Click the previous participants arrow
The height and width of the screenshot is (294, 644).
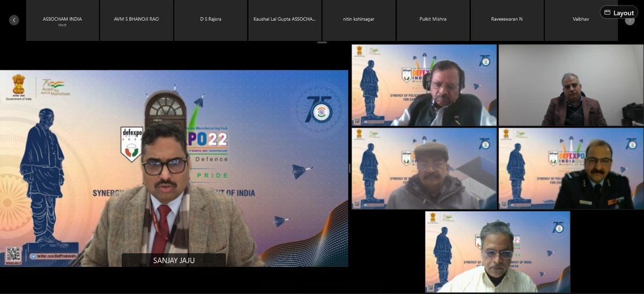tap(14, 20)
